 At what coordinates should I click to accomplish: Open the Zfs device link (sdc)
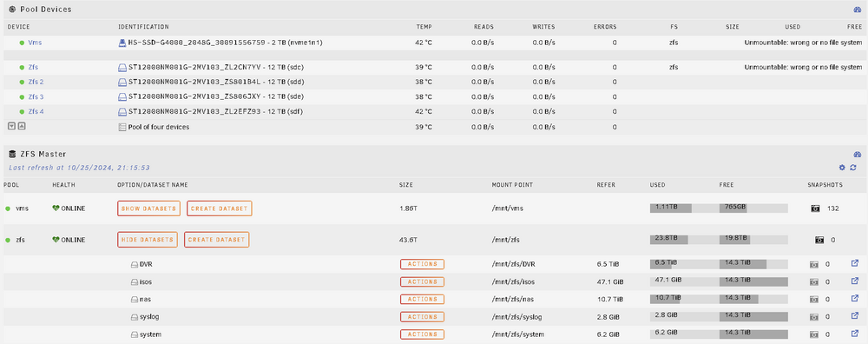pos(33,67)
